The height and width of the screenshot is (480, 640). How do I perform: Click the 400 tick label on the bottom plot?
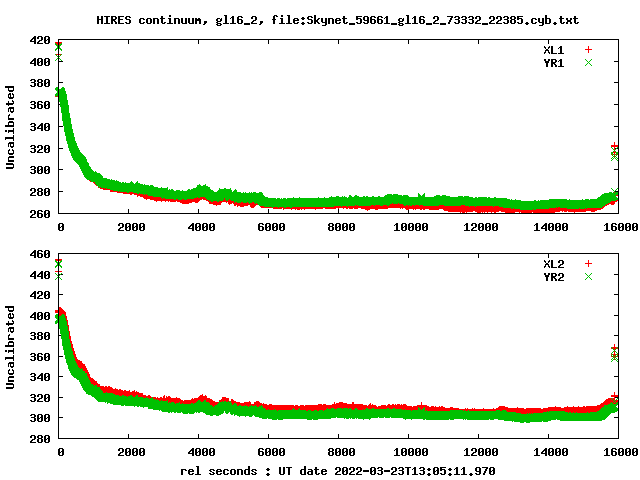(x=40, y=316)
